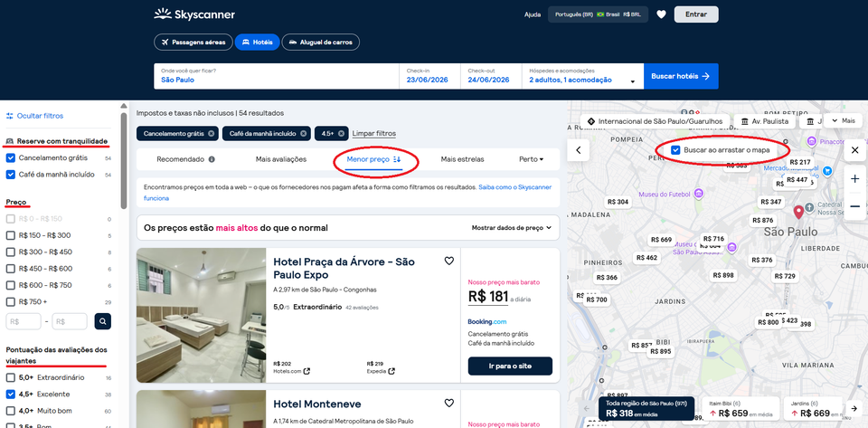Select the R$ 700 map price marker
This screenshot has width=868, height=428.
597,300
